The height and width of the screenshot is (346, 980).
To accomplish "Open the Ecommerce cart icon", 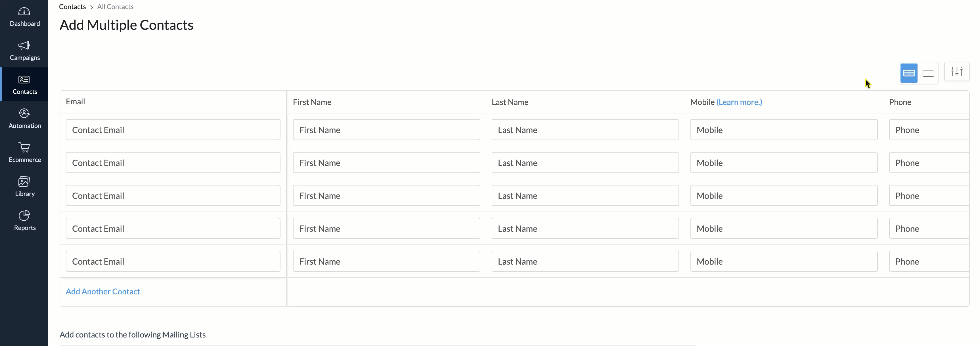I will click(x=24, y=147).
